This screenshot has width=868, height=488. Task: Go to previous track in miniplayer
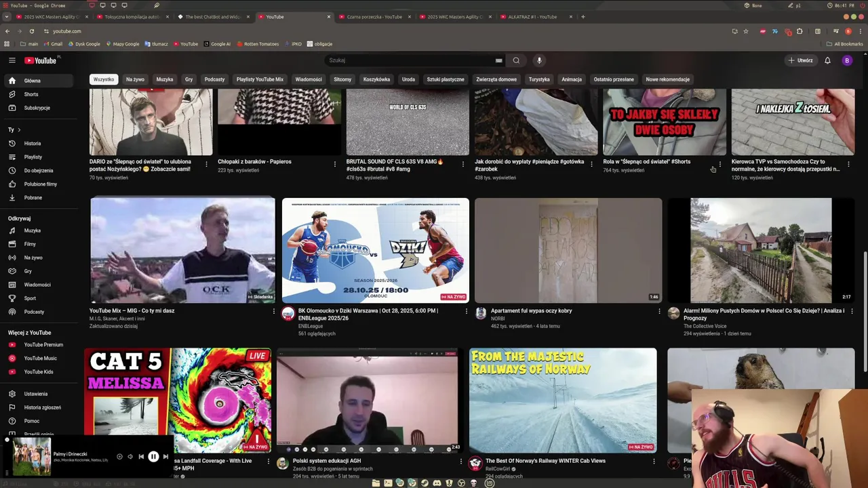141,457
